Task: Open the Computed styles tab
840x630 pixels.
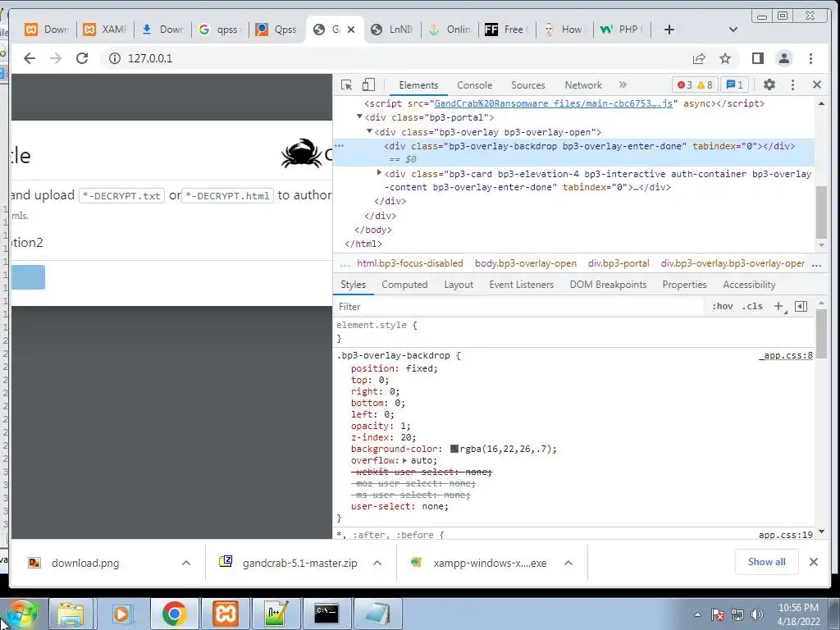Action: click(404, 285)
